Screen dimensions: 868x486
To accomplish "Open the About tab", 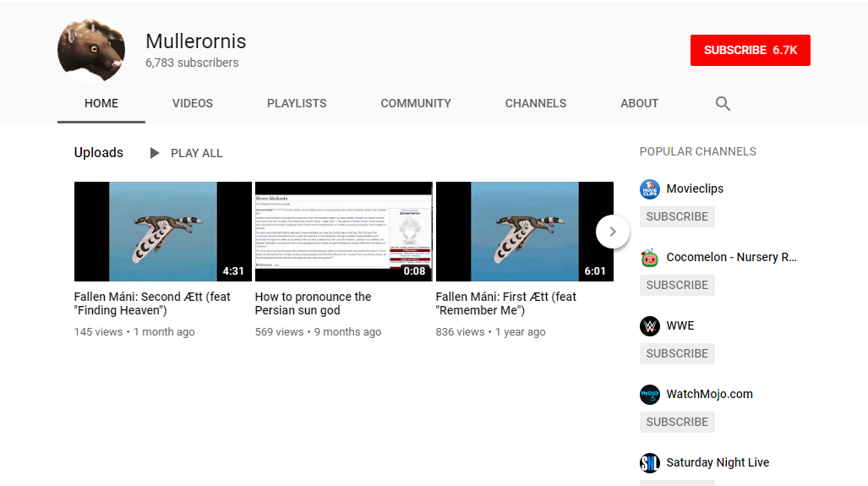I will tap(639, 103).
